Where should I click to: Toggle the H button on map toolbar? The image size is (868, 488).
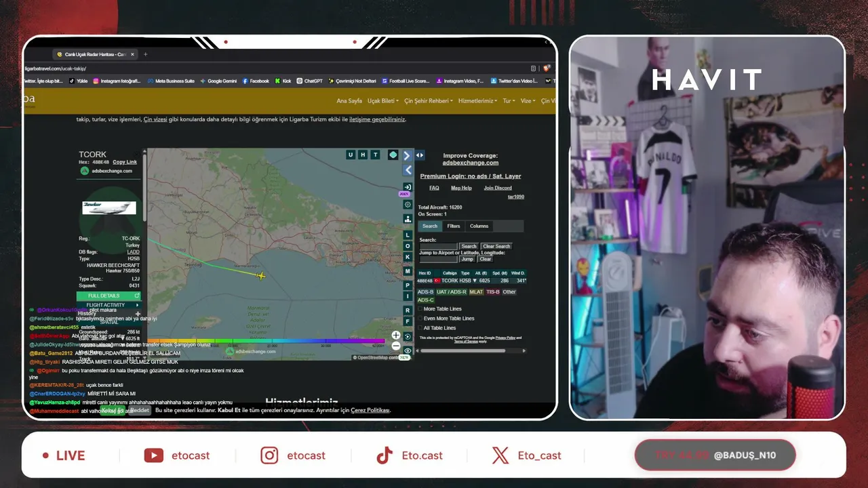click(x=363, y=155)
